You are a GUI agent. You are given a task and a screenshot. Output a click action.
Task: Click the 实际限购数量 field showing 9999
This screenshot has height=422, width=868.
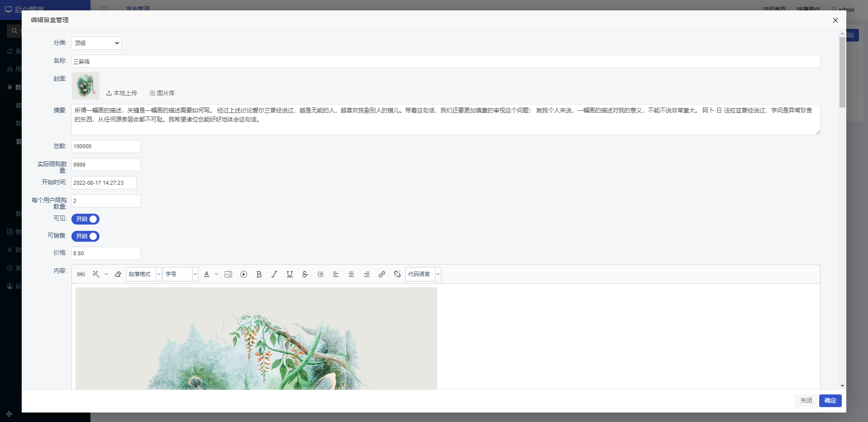click(x=106, y=165)
